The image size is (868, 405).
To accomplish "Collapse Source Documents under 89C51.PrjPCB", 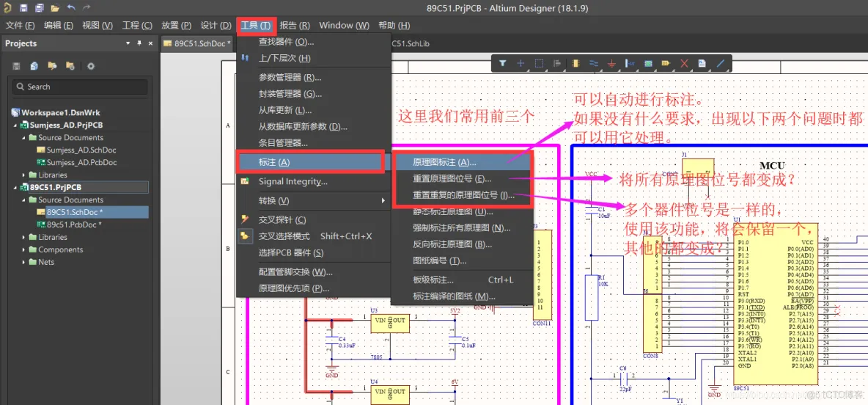I will 23,200.
